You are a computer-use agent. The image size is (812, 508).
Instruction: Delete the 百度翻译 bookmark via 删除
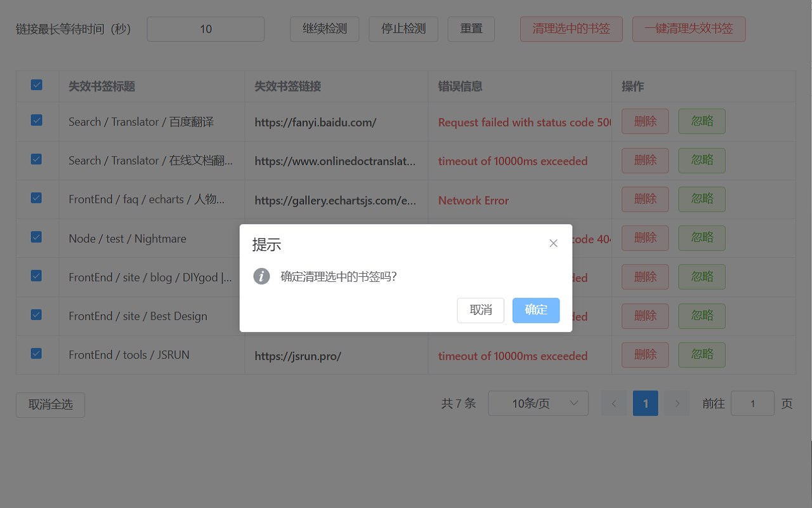coord(645,121)
